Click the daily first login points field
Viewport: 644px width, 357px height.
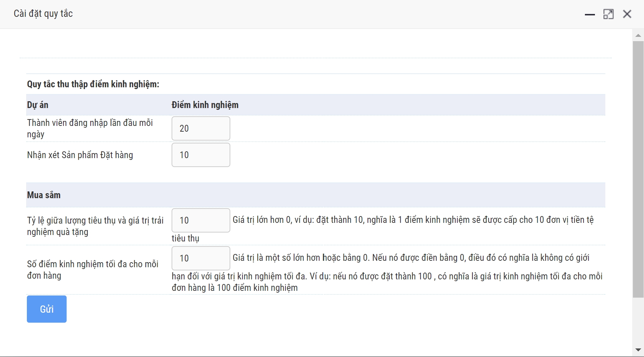tap(201, 128)
